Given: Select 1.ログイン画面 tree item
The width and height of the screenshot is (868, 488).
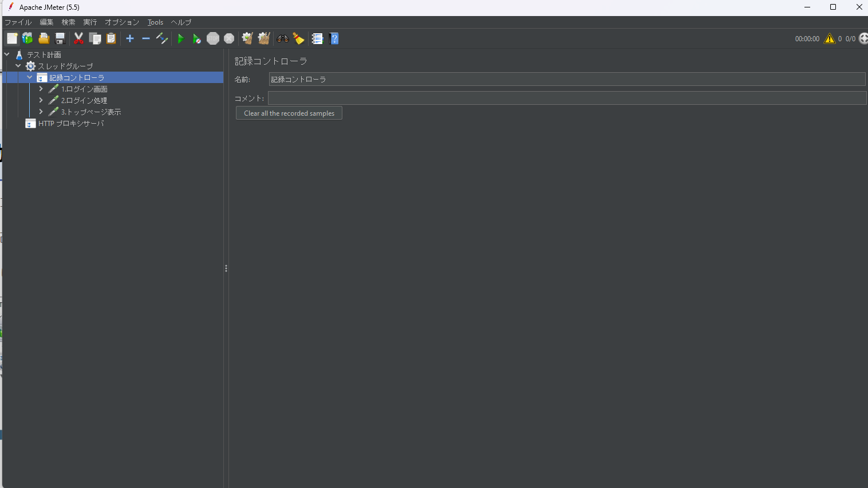Looking at the screenshot, I should click(84, 89).
